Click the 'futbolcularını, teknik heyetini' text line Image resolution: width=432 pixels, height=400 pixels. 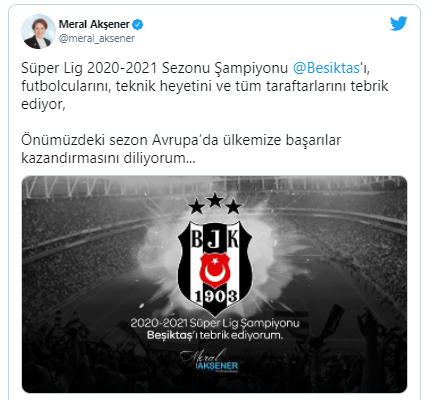coord(117,86)
